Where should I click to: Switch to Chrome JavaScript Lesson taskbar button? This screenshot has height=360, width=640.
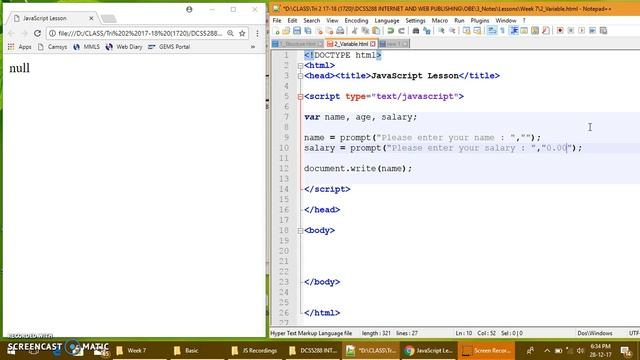(x=428, y=351)
